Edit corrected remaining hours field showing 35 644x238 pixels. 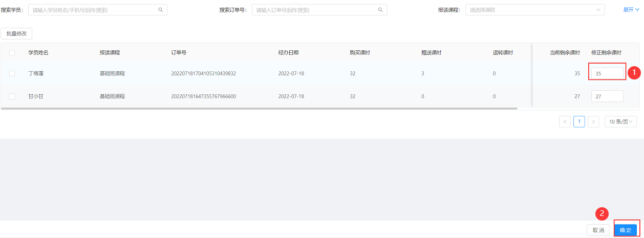click(x=607, y=73)
